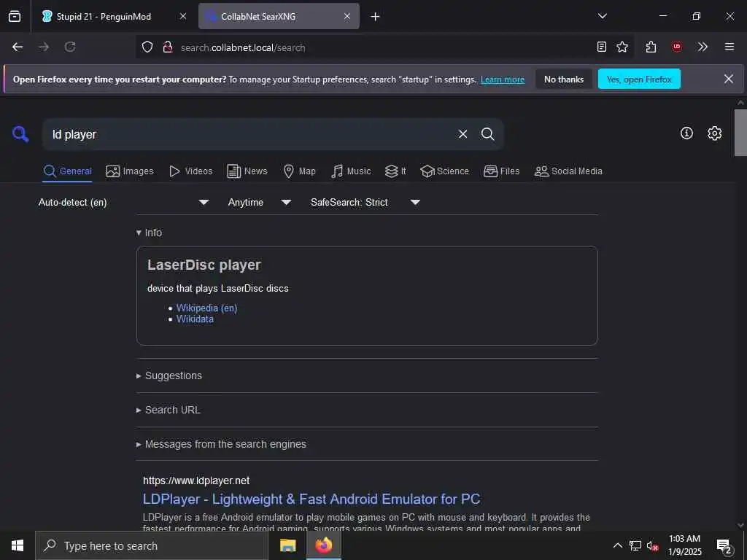This screenshot has height=560, width=747.
Task: Open the notification center icon
Action: click(x=724, y=545)
